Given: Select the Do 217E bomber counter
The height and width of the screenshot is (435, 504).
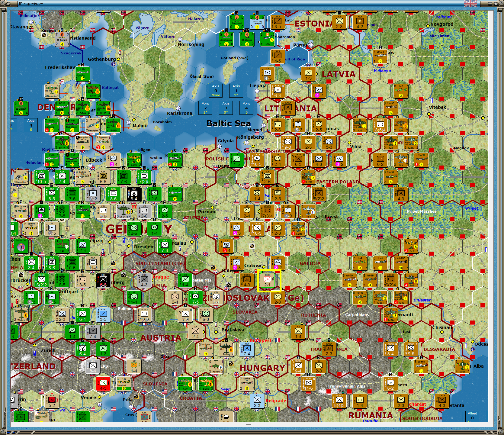Looking at the screenshot, I should tap(124, 211).
